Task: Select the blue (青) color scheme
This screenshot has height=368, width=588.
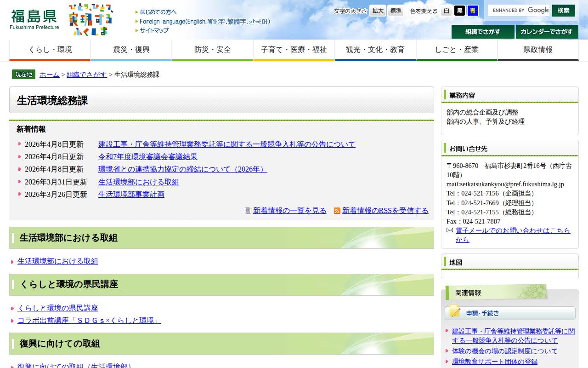Action: tap(473, 11)
